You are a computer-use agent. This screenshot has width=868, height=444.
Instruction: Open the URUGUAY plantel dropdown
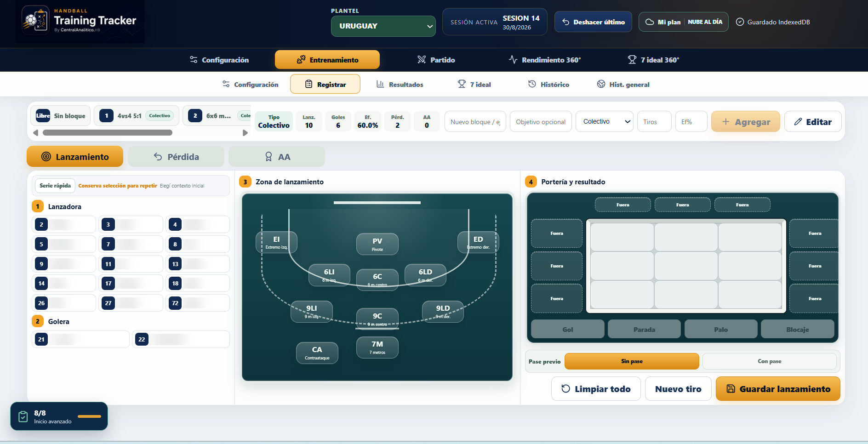(x=383, y=26)
